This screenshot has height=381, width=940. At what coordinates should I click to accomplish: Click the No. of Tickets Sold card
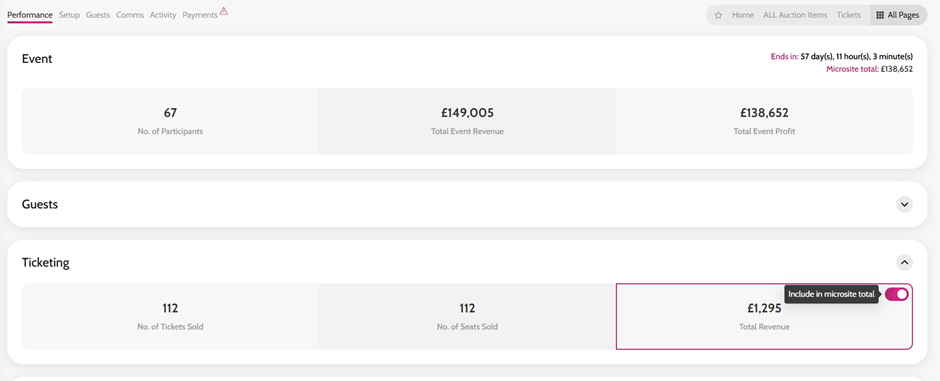(170, 316)
